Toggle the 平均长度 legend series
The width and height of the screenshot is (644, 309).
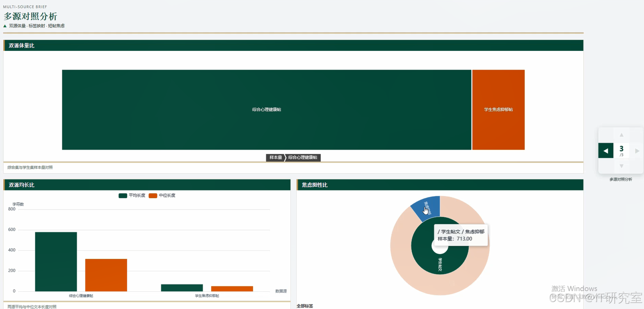(132, 196)
